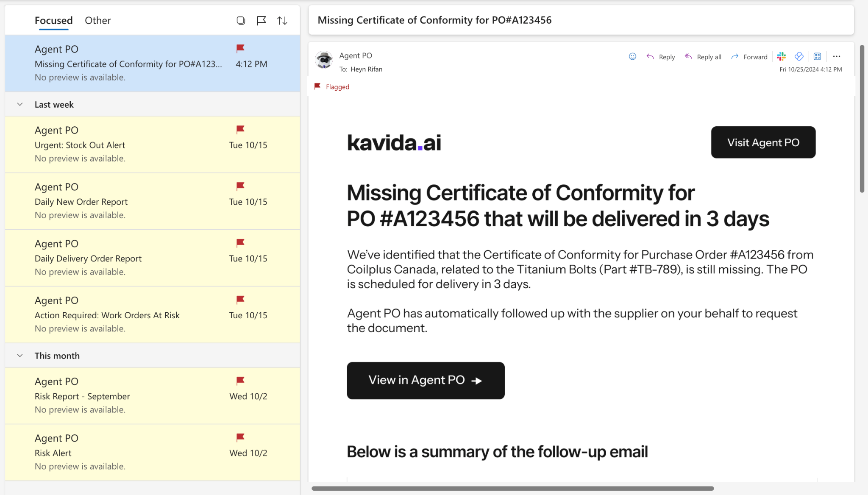The image size is (868, 495).
Task: Toggle flag on Missing Certificate email
Action: [x=240, y=49]
